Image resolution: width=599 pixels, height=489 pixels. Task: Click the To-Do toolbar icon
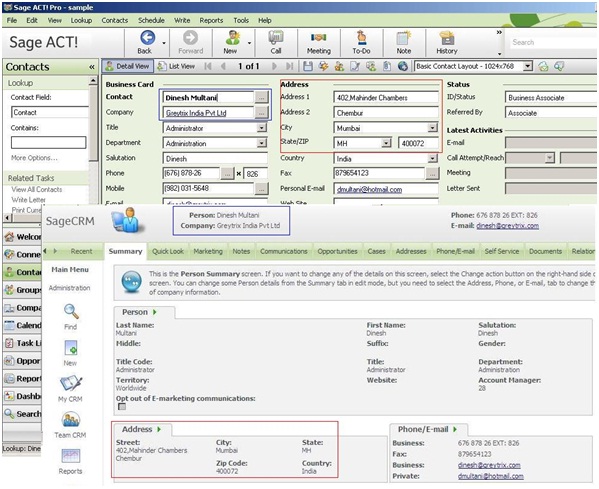(x=361, y=38)
